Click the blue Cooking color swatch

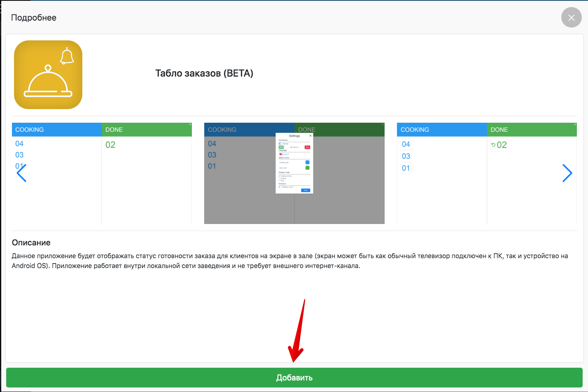[x=307, y=162]
